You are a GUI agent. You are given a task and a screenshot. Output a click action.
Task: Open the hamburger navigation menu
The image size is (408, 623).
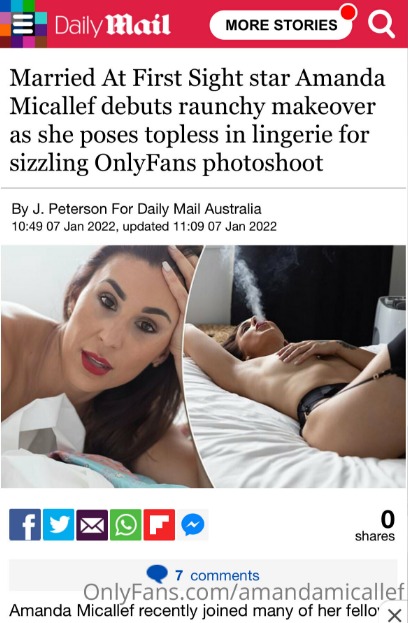click(x=23, y=24)
